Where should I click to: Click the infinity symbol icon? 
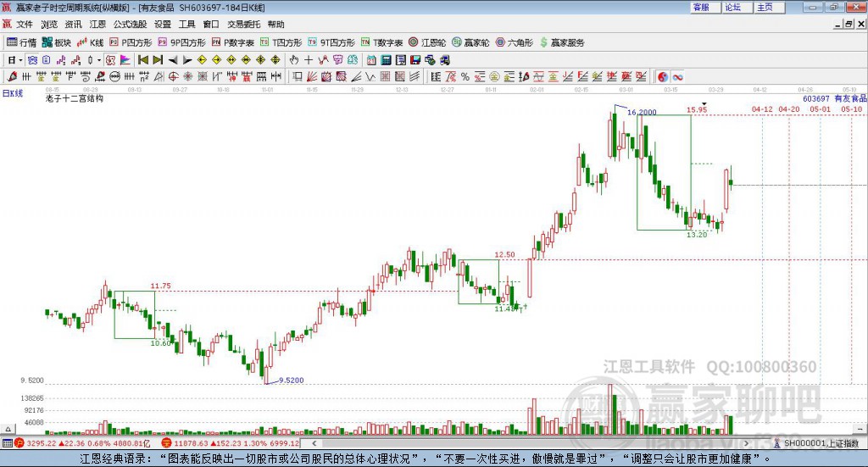[x=677, y=77]
